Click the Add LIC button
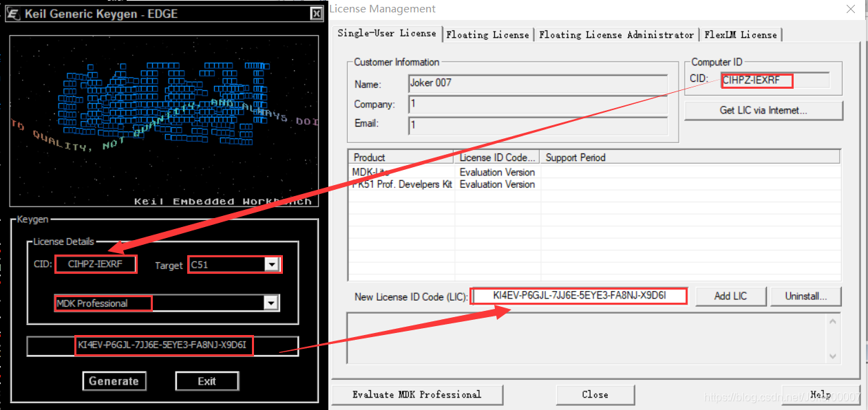This screenshot has height=410, width=868. [730, 296]
